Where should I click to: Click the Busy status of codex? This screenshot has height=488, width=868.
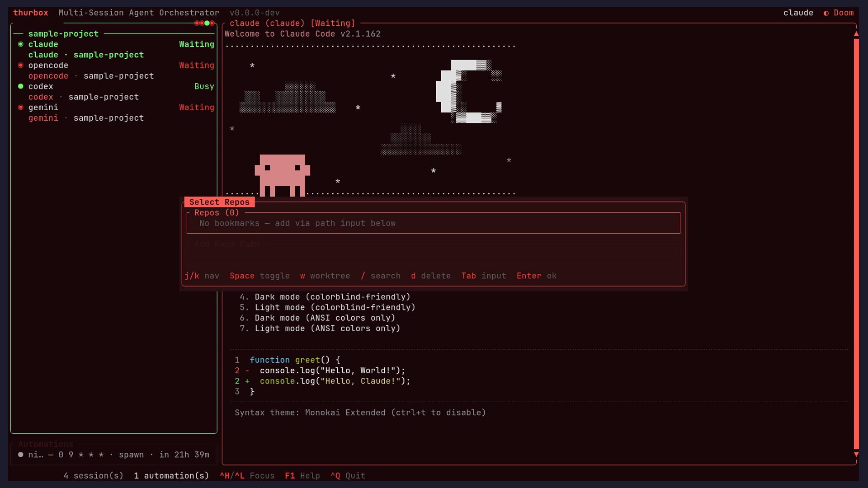[204, 86]
